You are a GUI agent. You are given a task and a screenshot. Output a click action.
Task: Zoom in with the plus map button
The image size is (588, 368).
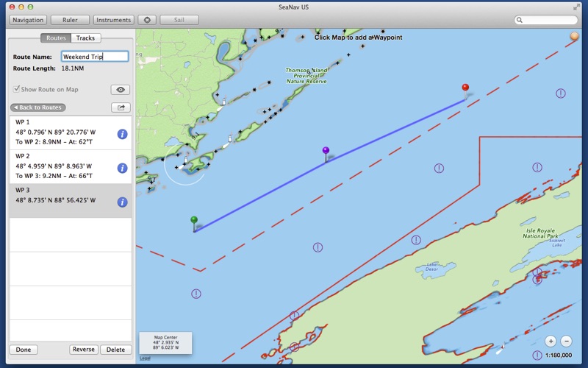pos(551,341)
